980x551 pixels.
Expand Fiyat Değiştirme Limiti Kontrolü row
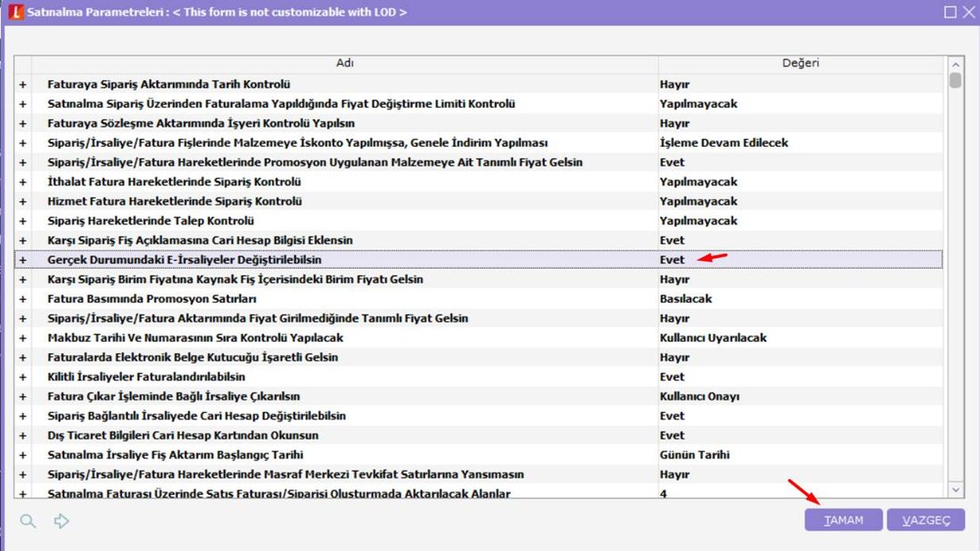pos(23,104)
